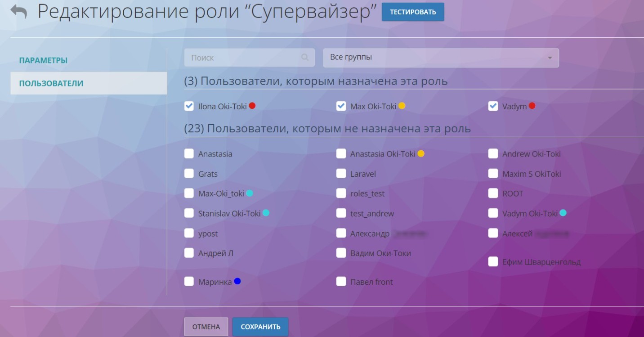The image size is (644, 337).
Task: Select the Vadym Oki-Toki checkbox
Action: 493,213
